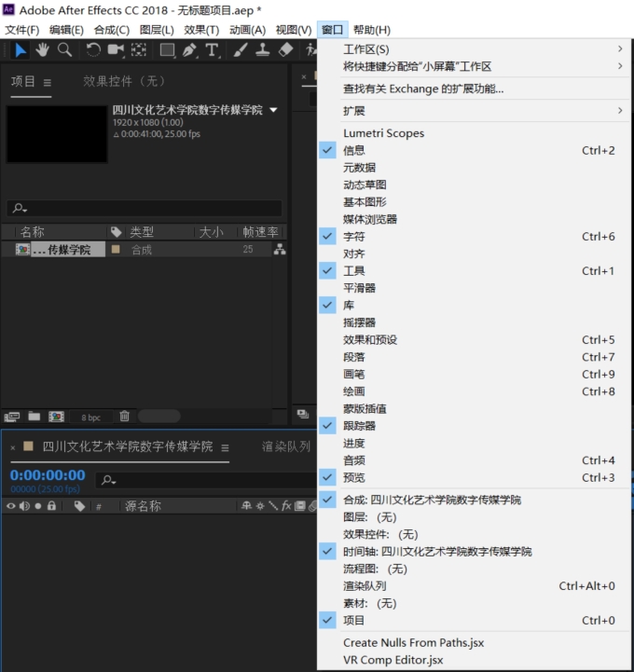Click the 8 bpc color depth button
Viewport: 634px width, 672px height.
(x=90, y=417)
